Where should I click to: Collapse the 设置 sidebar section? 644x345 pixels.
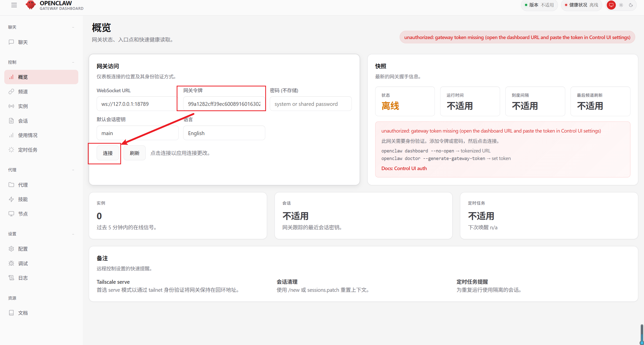73,234
